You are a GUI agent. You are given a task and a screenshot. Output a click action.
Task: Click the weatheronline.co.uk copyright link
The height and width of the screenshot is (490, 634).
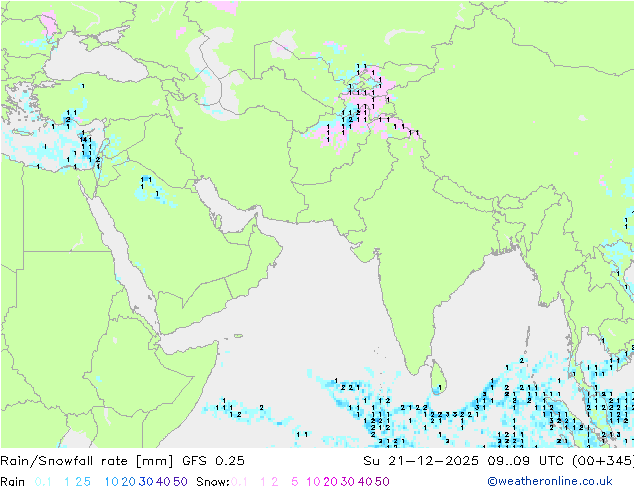click(550, 481)
